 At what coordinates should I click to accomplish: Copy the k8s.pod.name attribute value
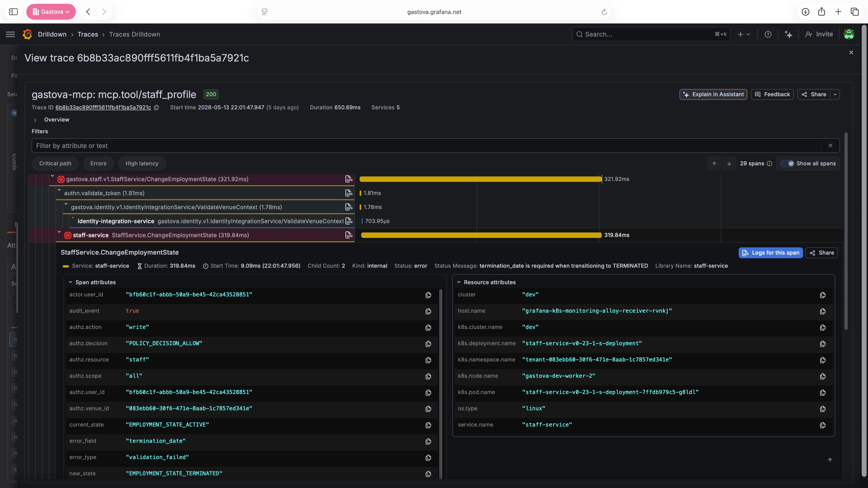823,393
